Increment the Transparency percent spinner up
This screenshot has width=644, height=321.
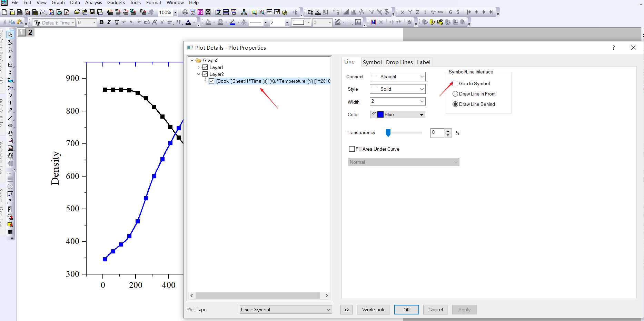[448, 131]
